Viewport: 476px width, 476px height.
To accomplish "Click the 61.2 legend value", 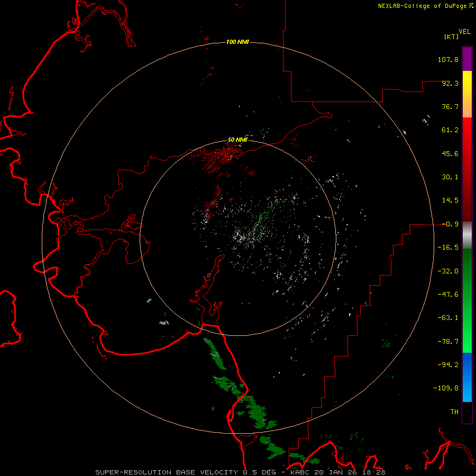I will [450, 130].
